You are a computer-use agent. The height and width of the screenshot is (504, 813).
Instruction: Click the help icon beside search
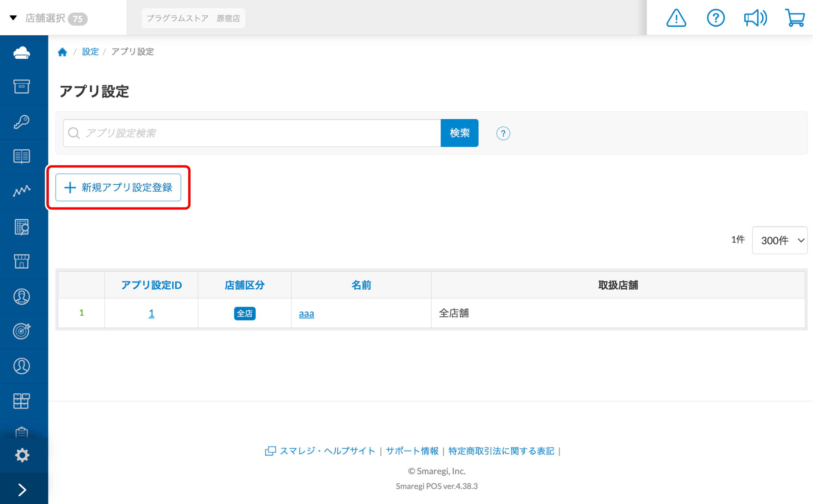[x=503, y=133]
